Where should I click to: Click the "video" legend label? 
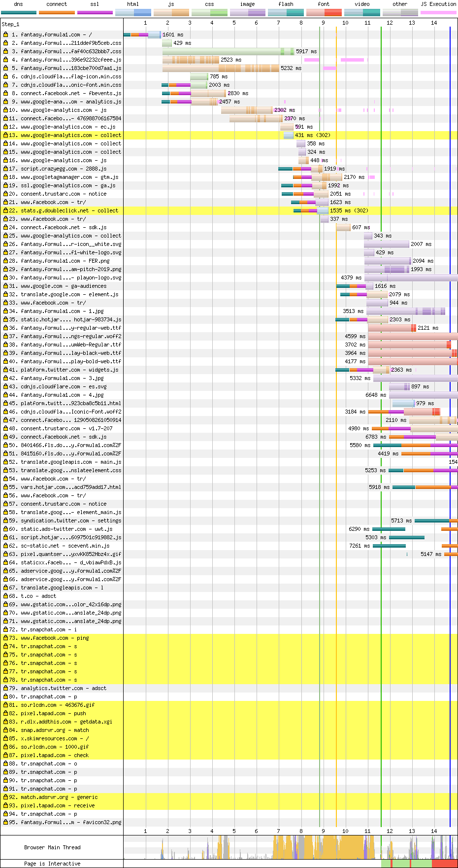[362, 4]
